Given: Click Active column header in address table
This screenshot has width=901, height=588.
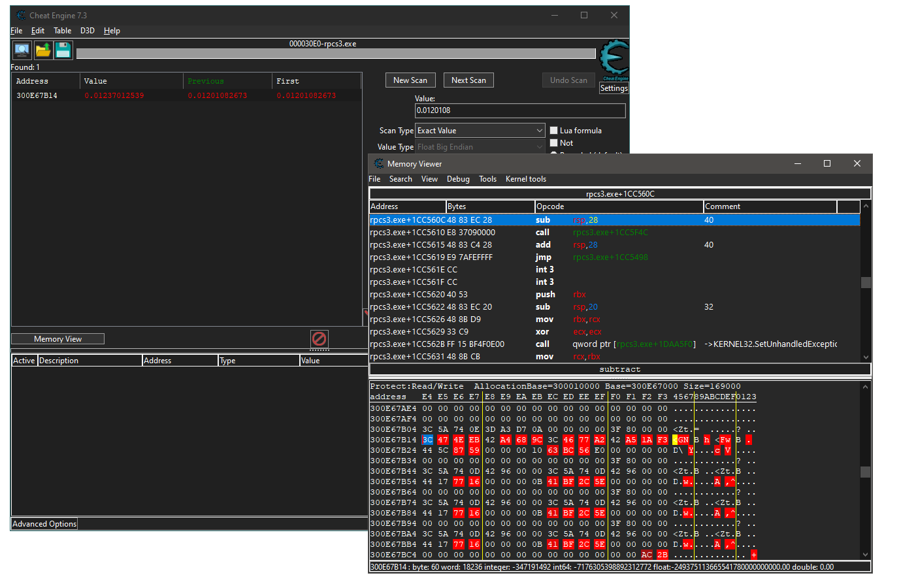Looking at the screenshot, I should coord(24,361).
